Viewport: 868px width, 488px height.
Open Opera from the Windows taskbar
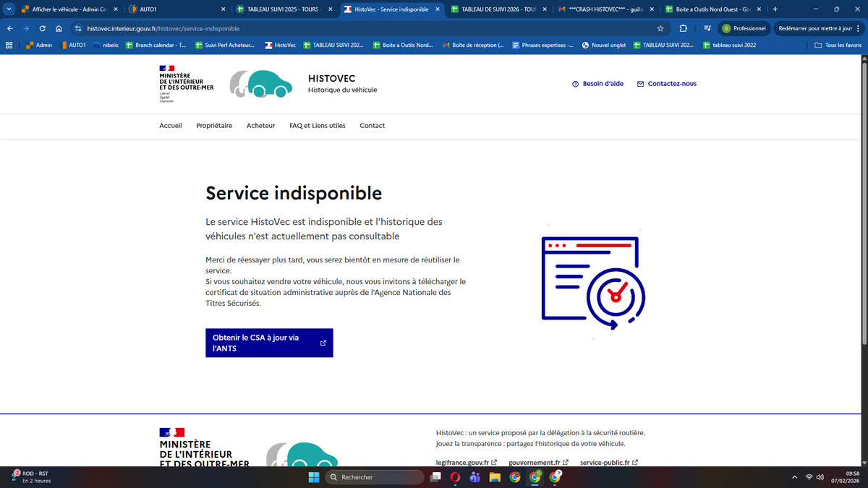[x=455, y=477]
